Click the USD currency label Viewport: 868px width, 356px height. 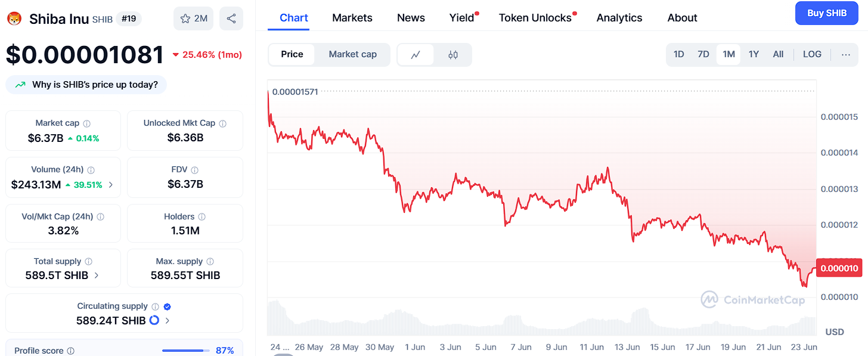835,332
